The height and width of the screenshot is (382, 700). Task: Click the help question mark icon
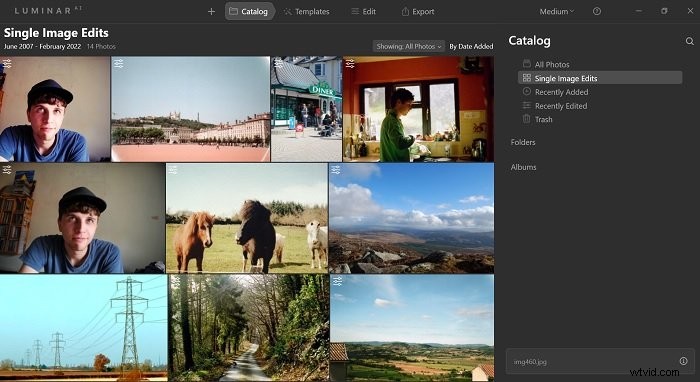coord(597,12)
